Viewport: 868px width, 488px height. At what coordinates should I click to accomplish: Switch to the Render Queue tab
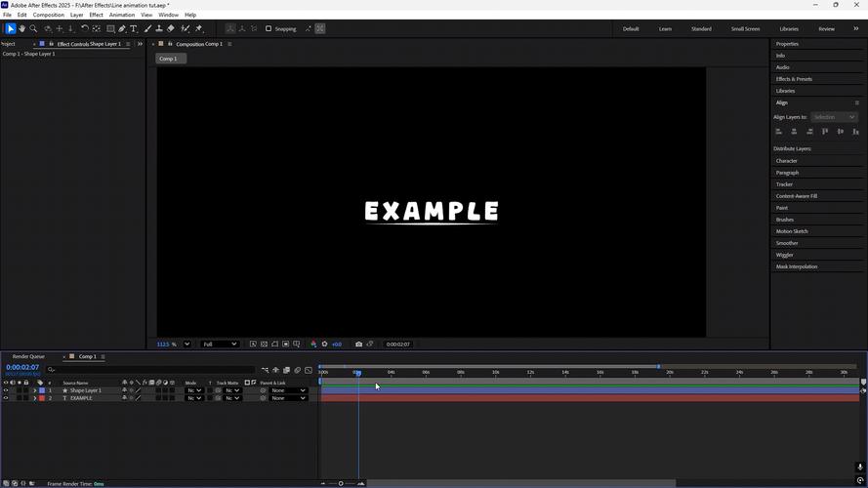[x=28, y=356]
